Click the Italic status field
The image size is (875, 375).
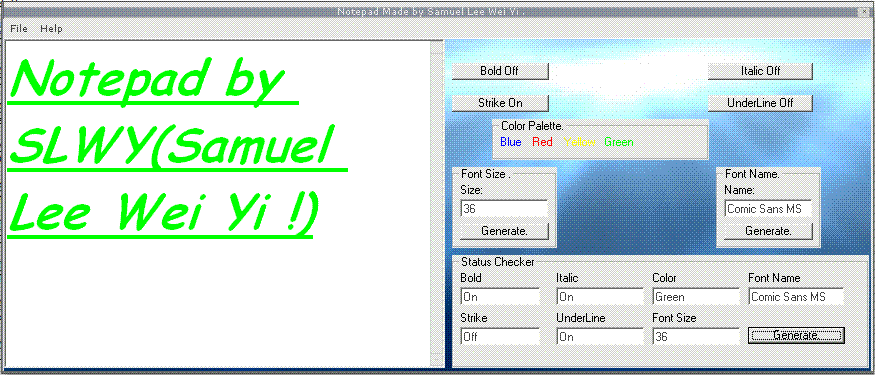tap(600, 296)
